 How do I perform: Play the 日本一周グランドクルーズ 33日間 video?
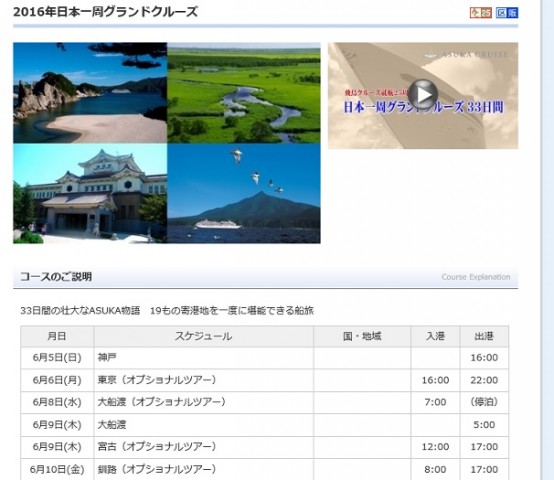point(423,94)
